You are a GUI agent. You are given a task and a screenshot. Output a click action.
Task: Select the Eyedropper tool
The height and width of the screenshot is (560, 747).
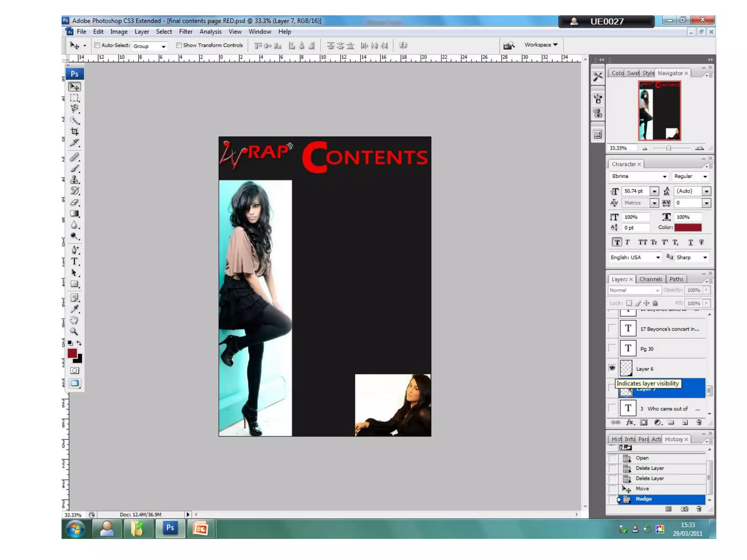74,309
